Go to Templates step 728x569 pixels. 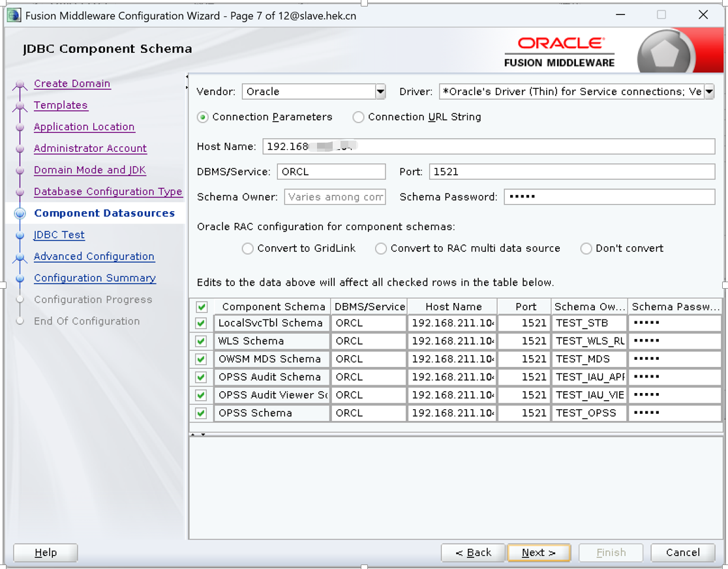[x=61, y=106]
